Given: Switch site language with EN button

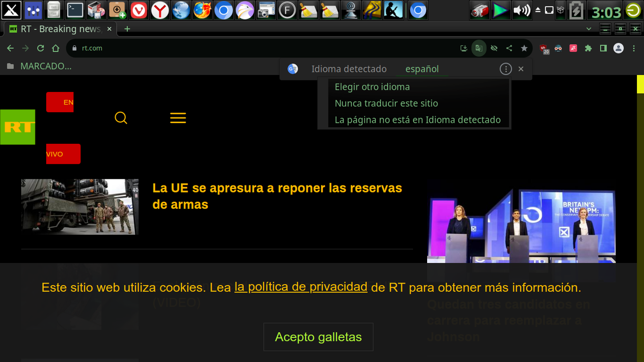Looking at the screenshot, I should click(60, 102).
